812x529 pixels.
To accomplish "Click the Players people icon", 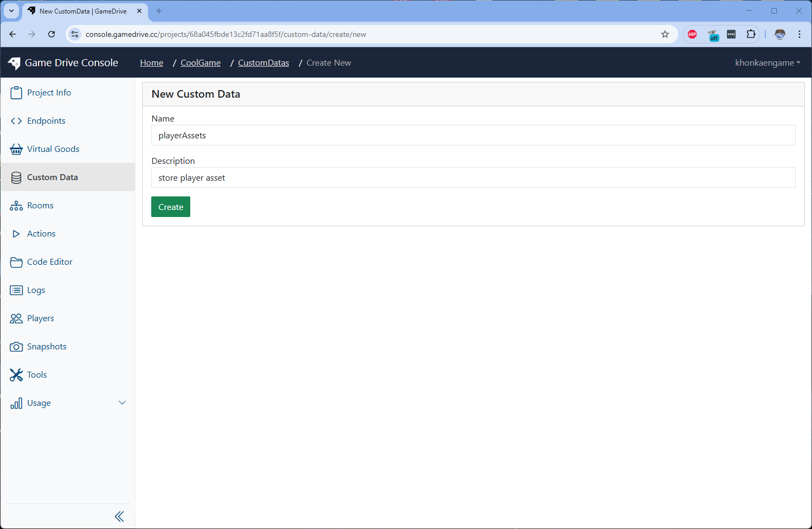I will click(x=16, y=318).
